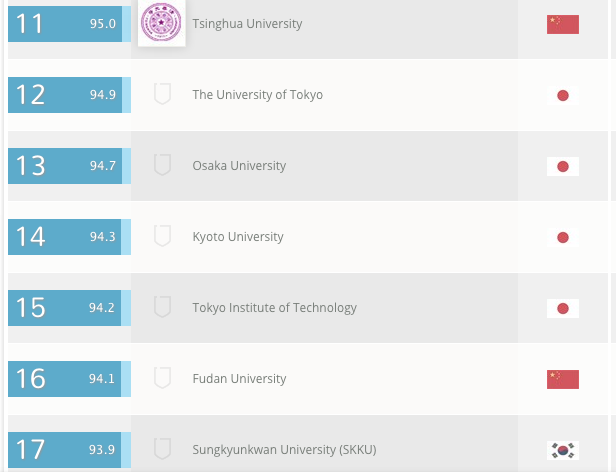Click the rank 17 score badge
Screen dimensions: 616x472
[x=68, y=449]
